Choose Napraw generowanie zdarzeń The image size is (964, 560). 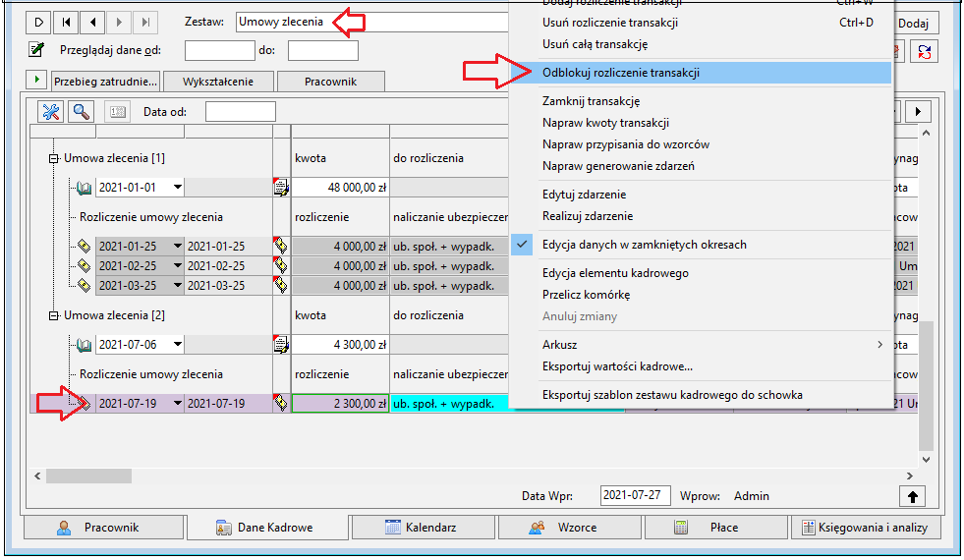click(x=701, y=166)
